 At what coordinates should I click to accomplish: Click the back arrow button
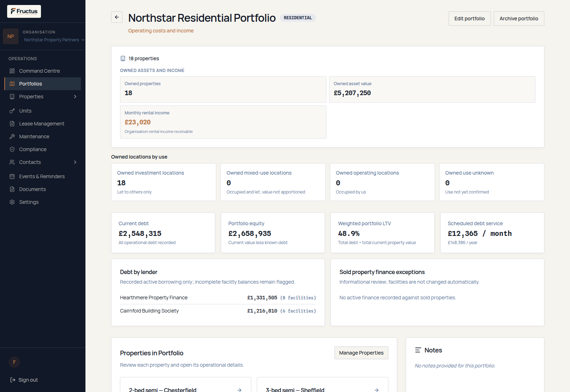117,17
